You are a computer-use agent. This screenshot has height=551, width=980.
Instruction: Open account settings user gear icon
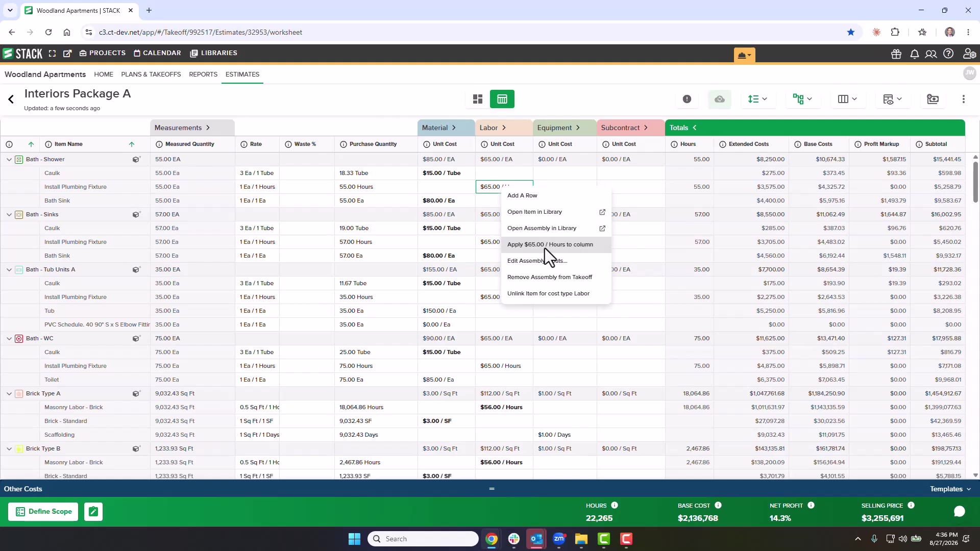pos(969,54)
